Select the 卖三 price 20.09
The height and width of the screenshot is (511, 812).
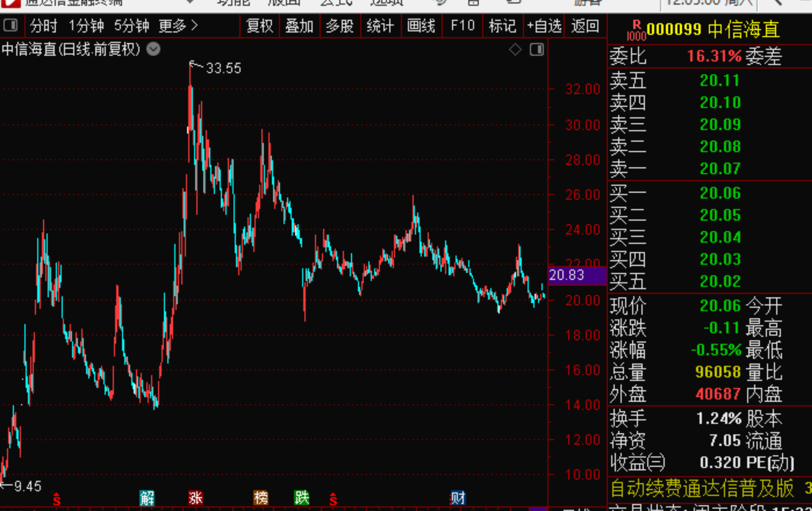[x=720, y=124]
